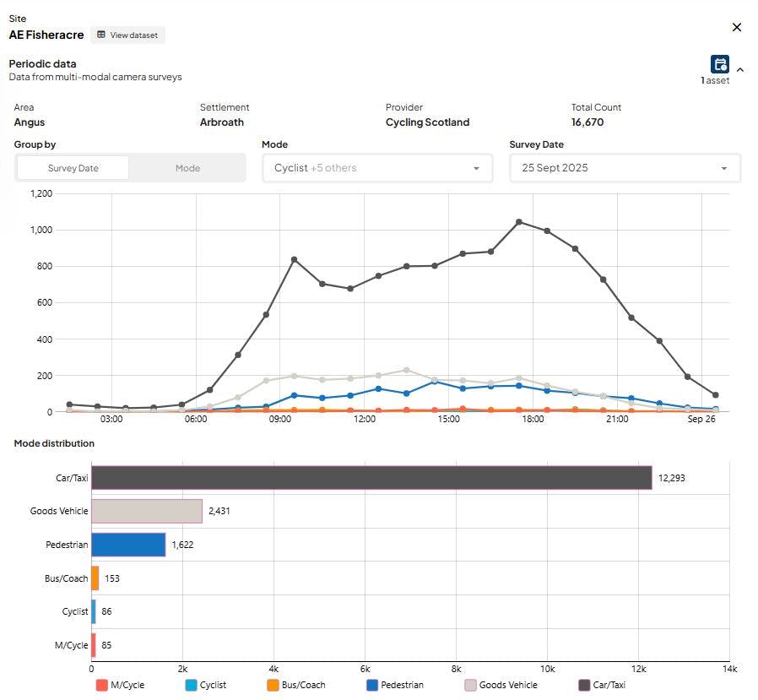The width and height of the screenshot is (758, 700).
Task: Switch Group by to Mode
Action: pos(187,168)
